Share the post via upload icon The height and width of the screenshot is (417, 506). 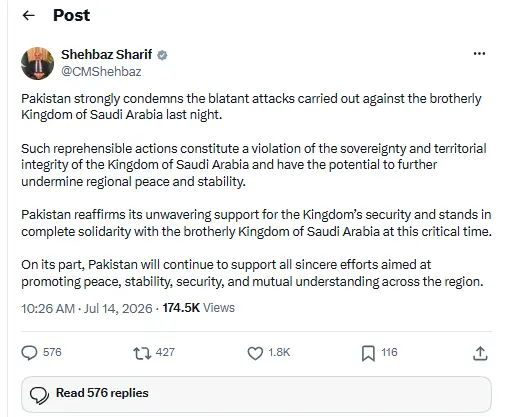(x=480, y=353)
